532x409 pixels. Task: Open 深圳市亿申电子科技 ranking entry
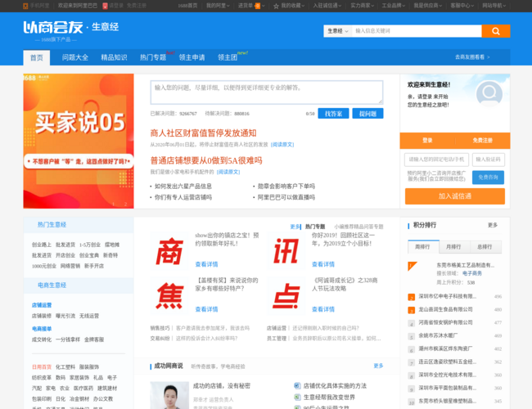(448, 296)
